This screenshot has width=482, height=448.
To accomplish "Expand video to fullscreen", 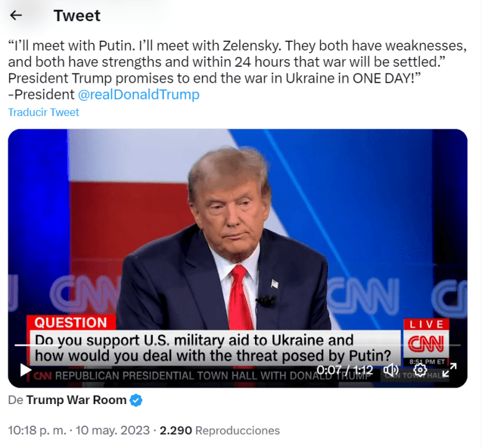I will click(449, 371).
